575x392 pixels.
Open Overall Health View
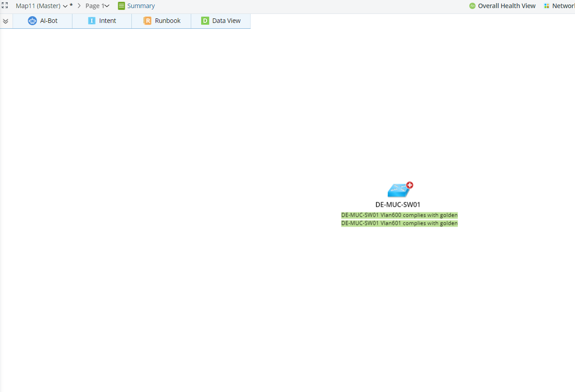[x=507, y=6]
